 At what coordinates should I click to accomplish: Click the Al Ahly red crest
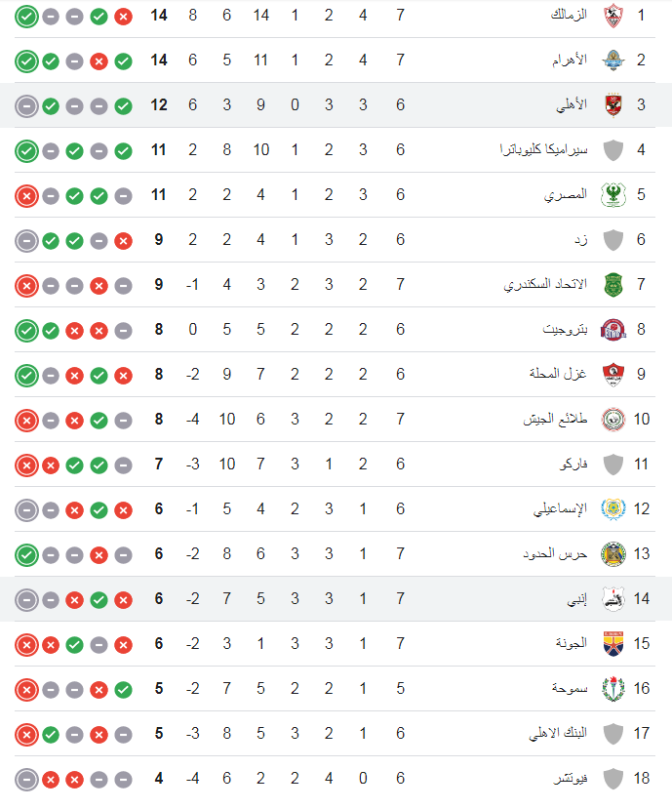pyautogui.click(x=613, y=105)
